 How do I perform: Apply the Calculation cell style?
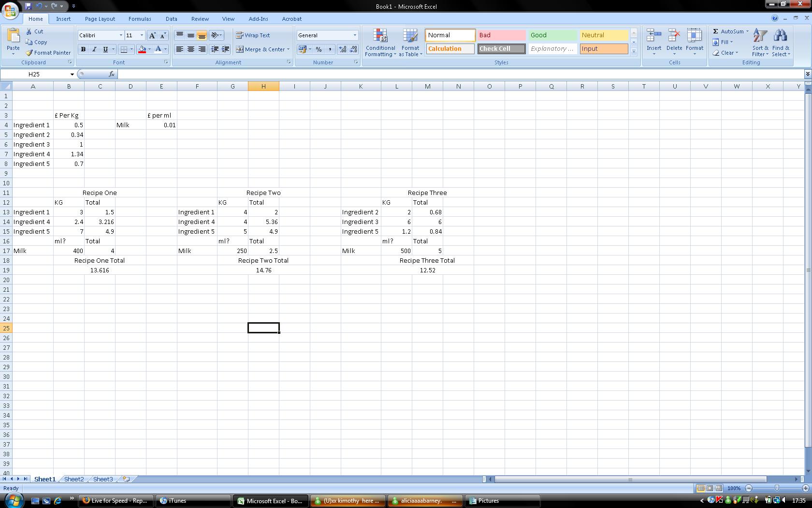[x=450, y=49]
